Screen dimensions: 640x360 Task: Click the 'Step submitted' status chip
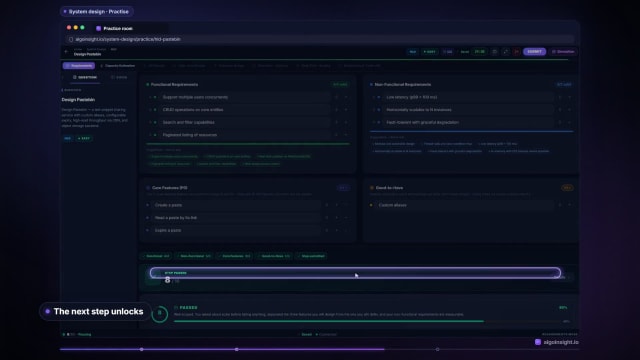click(x=312, y=256)
